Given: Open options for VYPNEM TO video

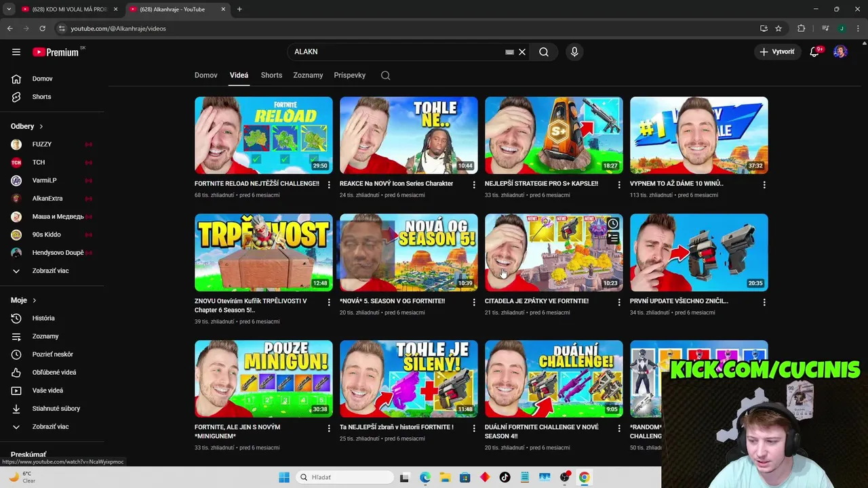Looking at the screenshot, I should (764, 184).
